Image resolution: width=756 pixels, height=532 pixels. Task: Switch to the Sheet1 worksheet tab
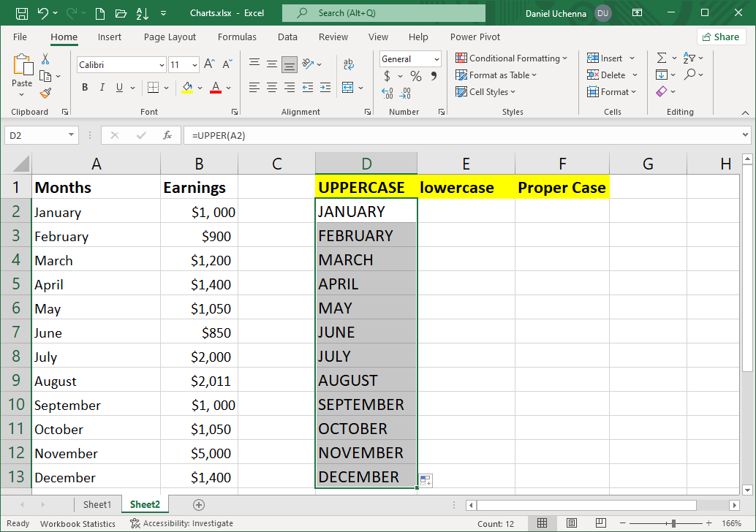[97, 504]
